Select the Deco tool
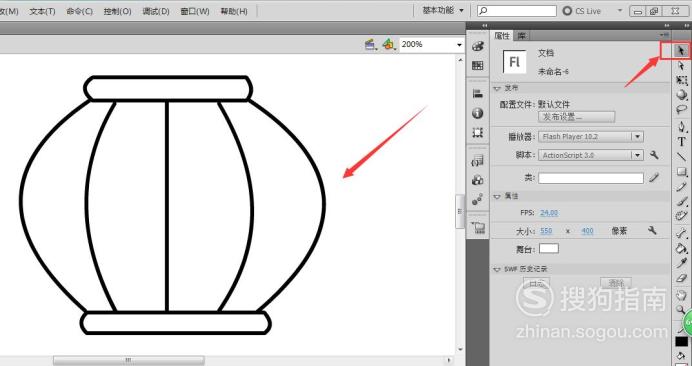This screenshot has width=692, height=366. point(681,216)
